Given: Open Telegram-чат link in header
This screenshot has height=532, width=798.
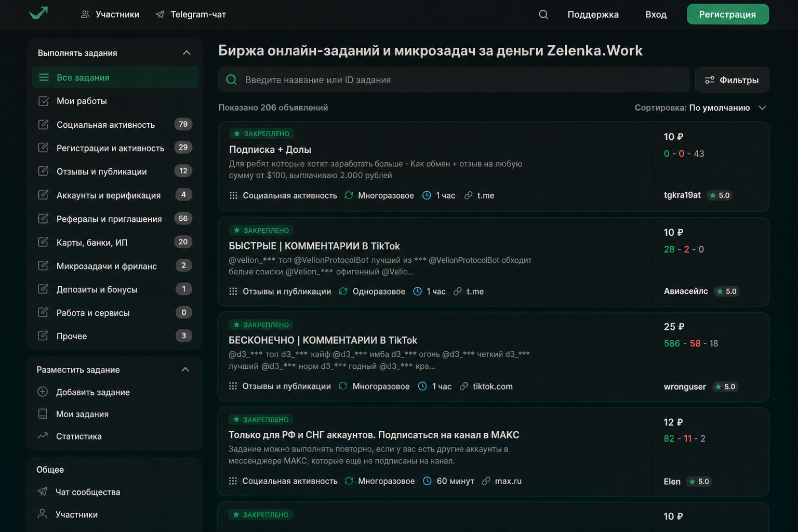Looking at the screenshot, I should point(191,15).
